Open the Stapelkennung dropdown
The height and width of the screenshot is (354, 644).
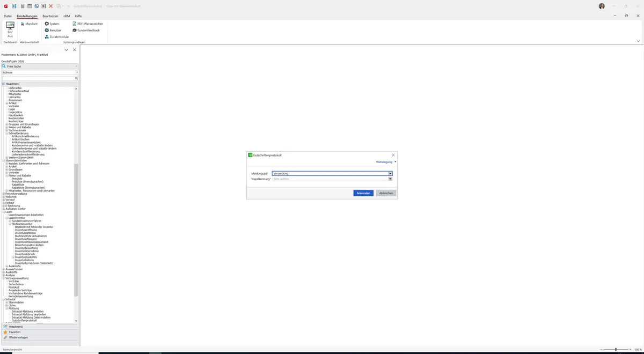click(390, 179)
